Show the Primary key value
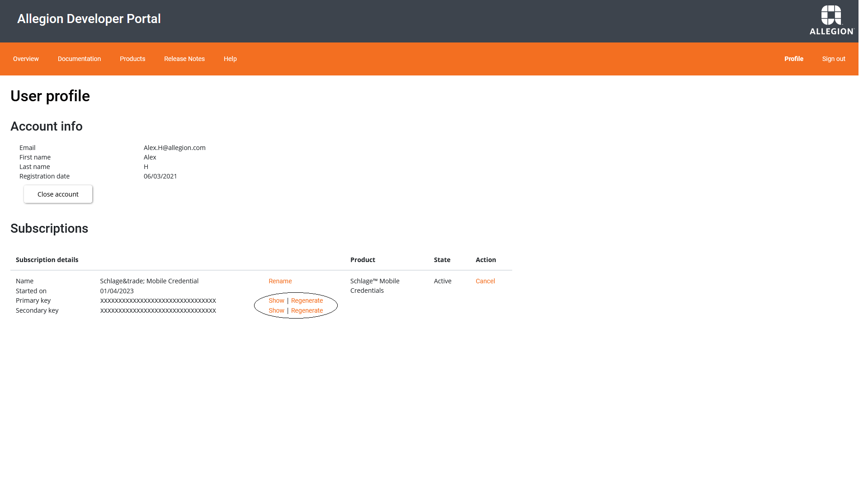Viewport: 868px width, 488px height. point(276,300)
